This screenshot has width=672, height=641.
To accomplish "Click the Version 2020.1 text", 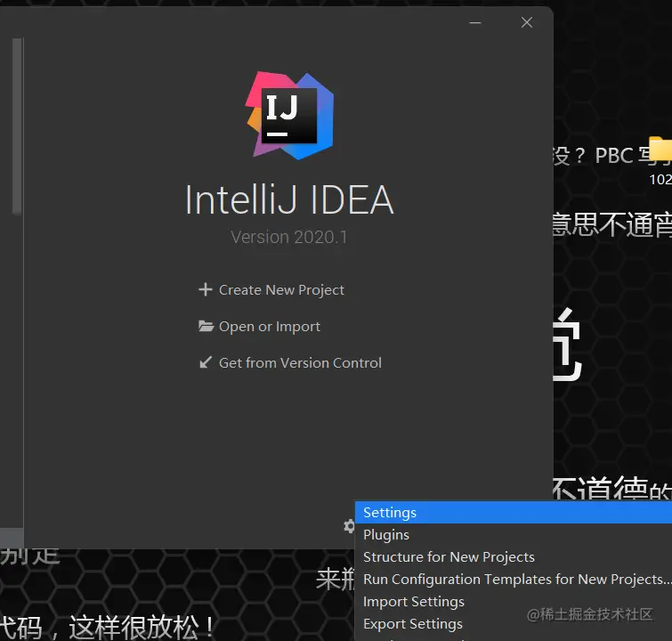I will tap(289, 237).
